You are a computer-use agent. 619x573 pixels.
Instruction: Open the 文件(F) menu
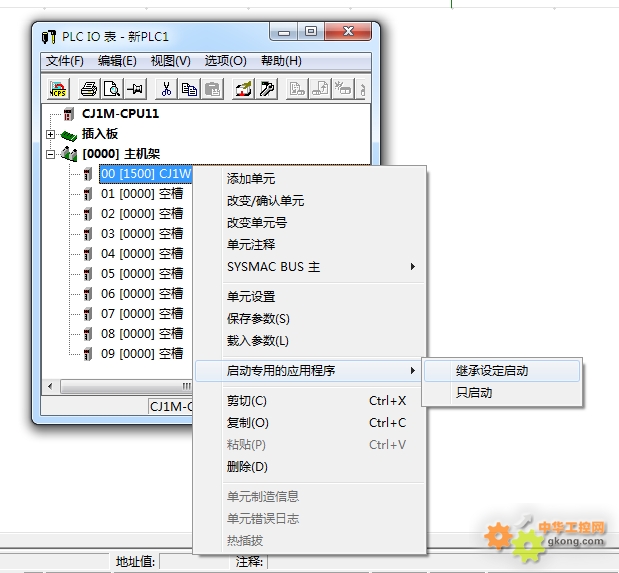click(x=65, y=61)
